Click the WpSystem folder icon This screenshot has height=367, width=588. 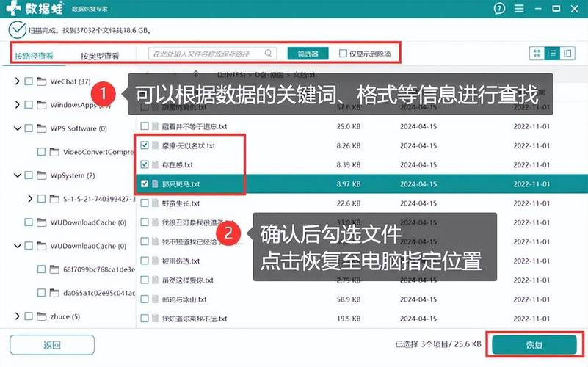(x=42, y=175)
